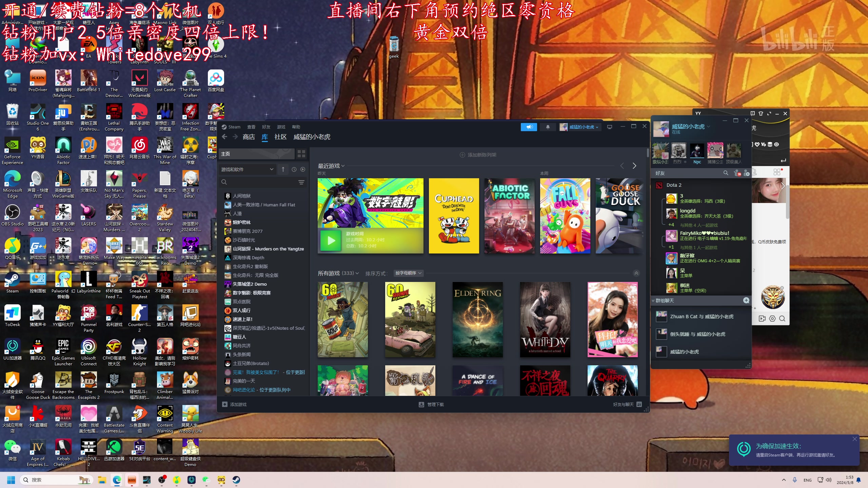
Task: Switch Steam to Big Picture mode
Action: 609,127
